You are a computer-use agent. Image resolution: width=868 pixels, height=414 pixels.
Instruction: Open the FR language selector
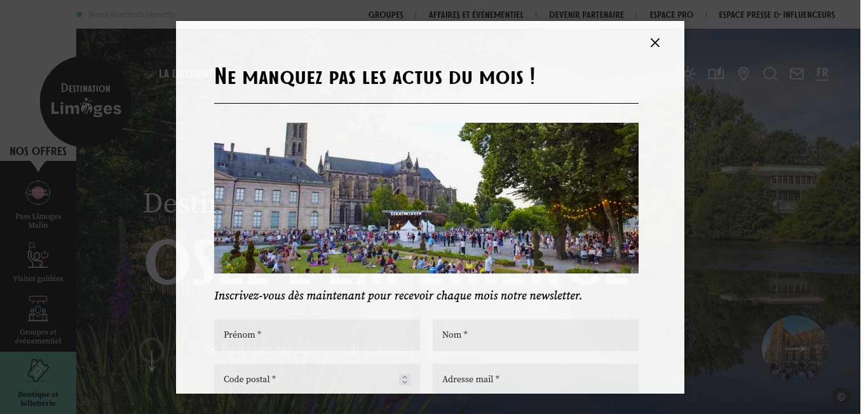pos(822,73)
